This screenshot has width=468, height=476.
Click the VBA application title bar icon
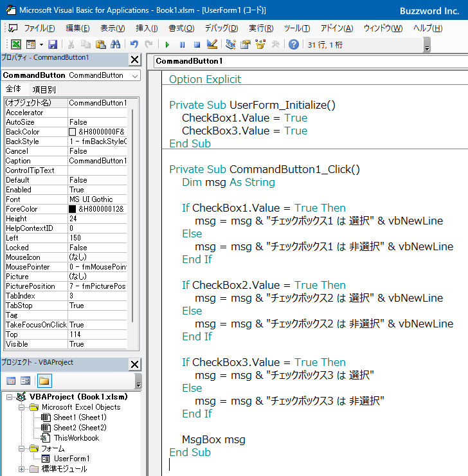click(11, 10)
